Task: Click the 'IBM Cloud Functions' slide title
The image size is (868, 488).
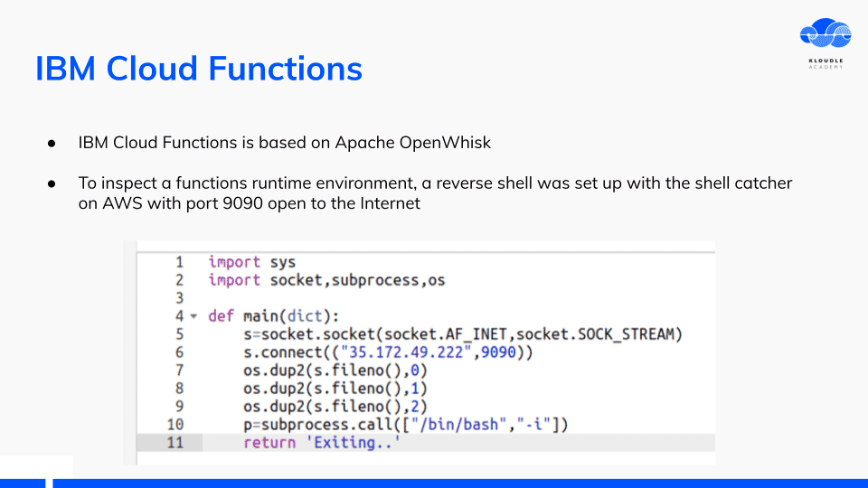Action: click(x=199, y=69)
